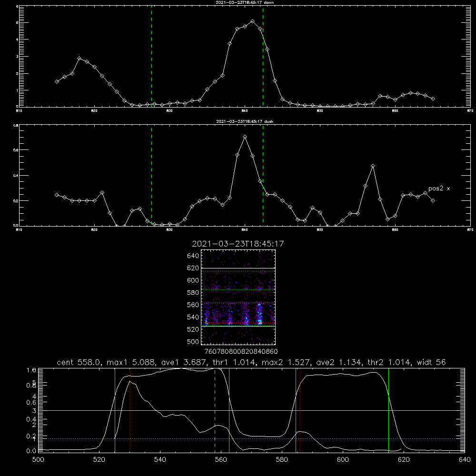
Task: Click the timestamp title above the spectrogram
Action: 238,244
